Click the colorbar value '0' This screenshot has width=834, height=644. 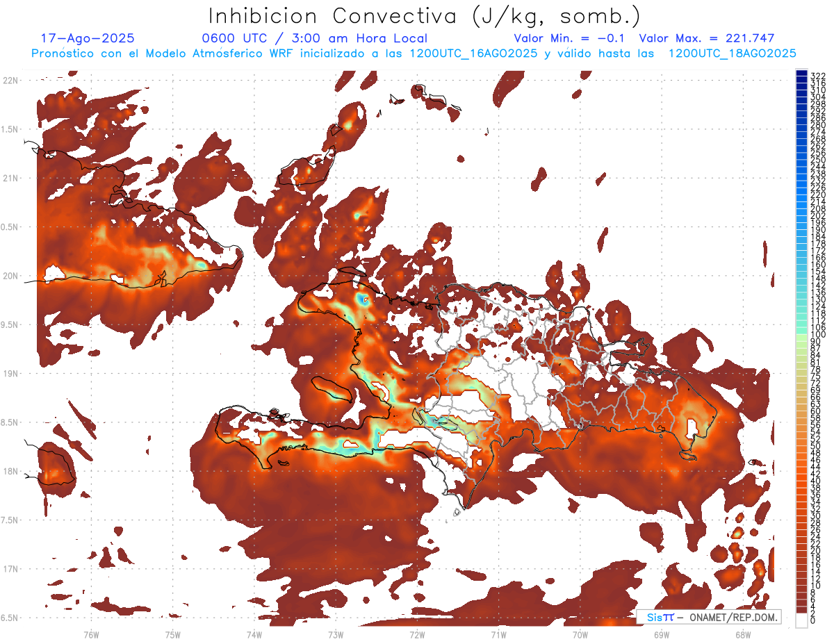pyautogui.click(x=813, y=620)
